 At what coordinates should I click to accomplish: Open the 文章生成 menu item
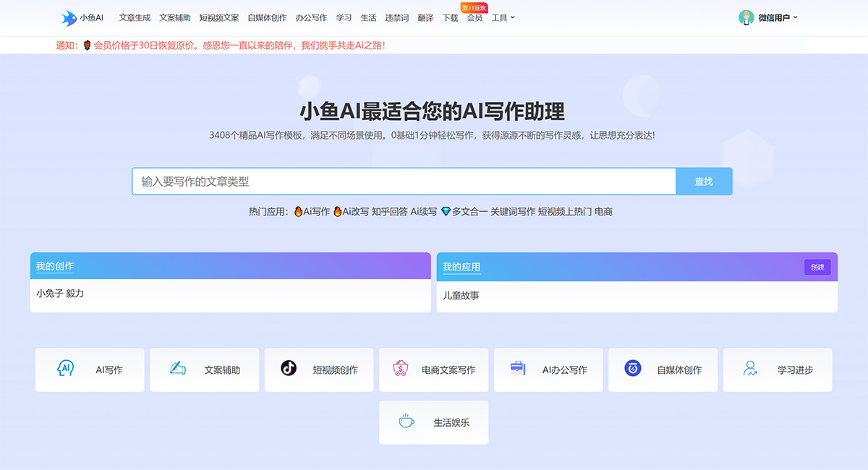point(134,17)
